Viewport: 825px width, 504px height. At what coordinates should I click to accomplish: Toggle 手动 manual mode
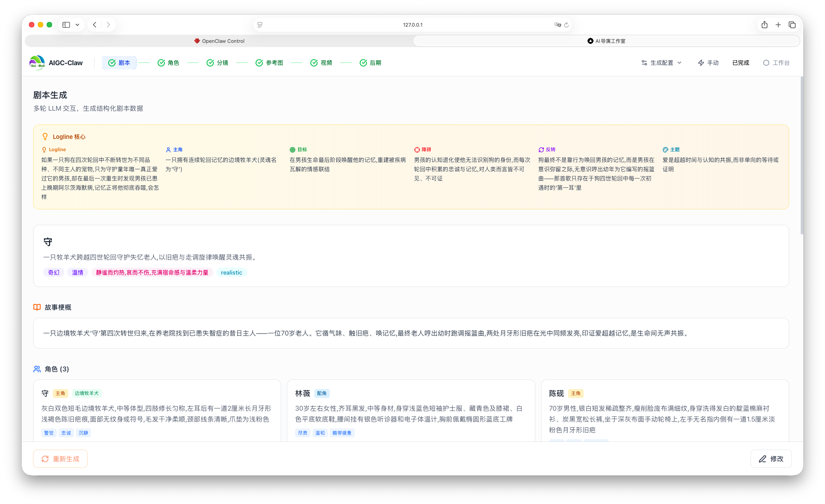click(x=708, y=63)
